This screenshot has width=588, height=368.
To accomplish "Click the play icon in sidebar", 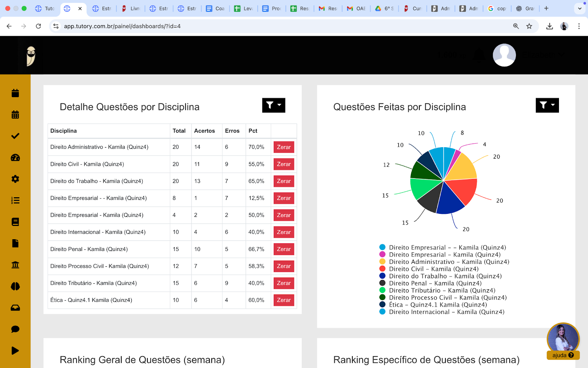I will pyautogui.click(x=15, y=351).
